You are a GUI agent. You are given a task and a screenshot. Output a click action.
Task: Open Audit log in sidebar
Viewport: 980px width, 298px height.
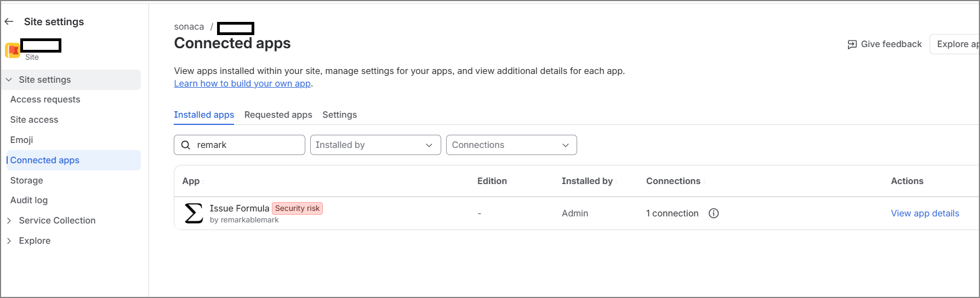coord(29,200)
